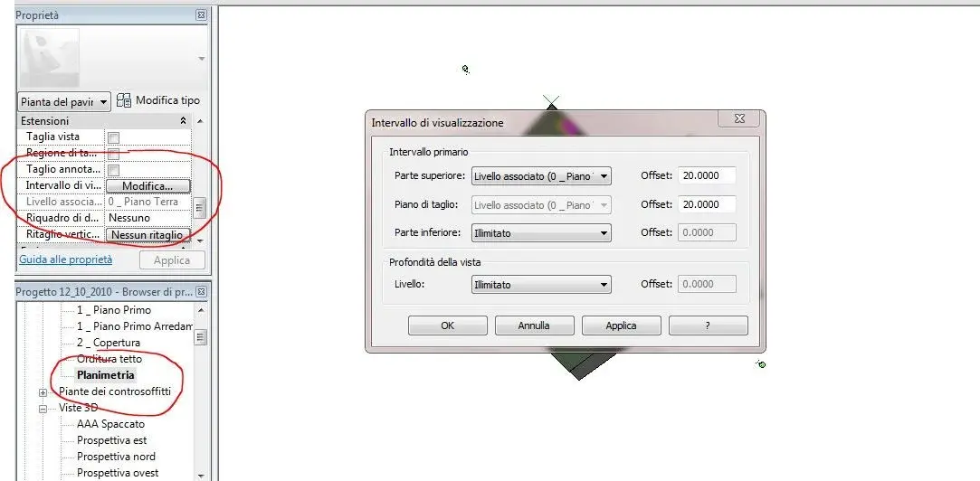Click the properties list scroll up arrow
This screenshot has height=481, width=980.
point(200,120)
